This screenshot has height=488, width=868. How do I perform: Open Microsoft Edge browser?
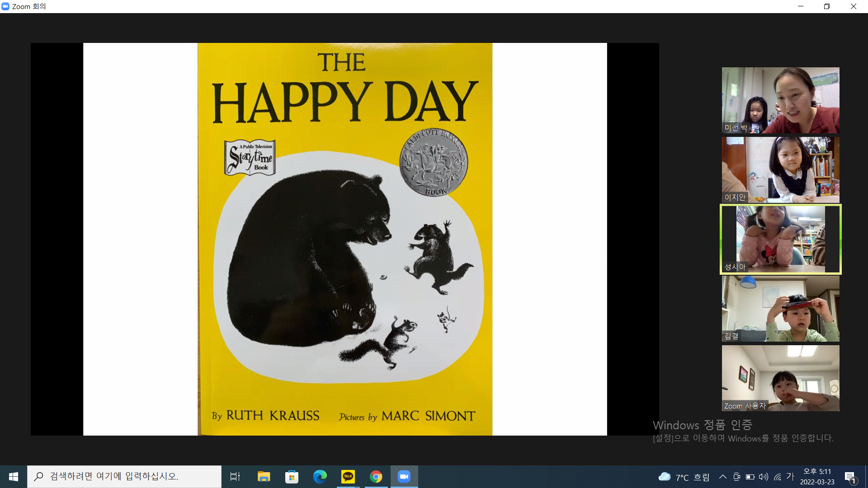click(320, 477)
